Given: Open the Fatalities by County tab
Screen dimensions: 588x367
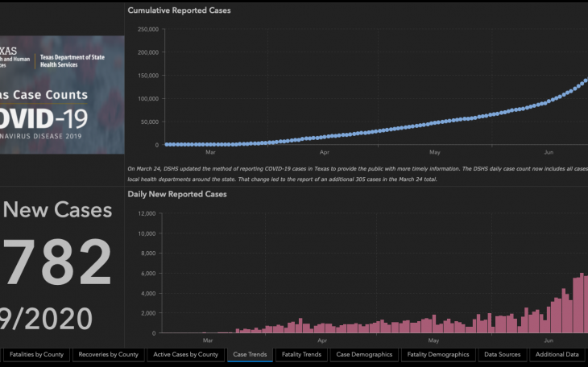Looking at the screenshot, I should point(37,354).
